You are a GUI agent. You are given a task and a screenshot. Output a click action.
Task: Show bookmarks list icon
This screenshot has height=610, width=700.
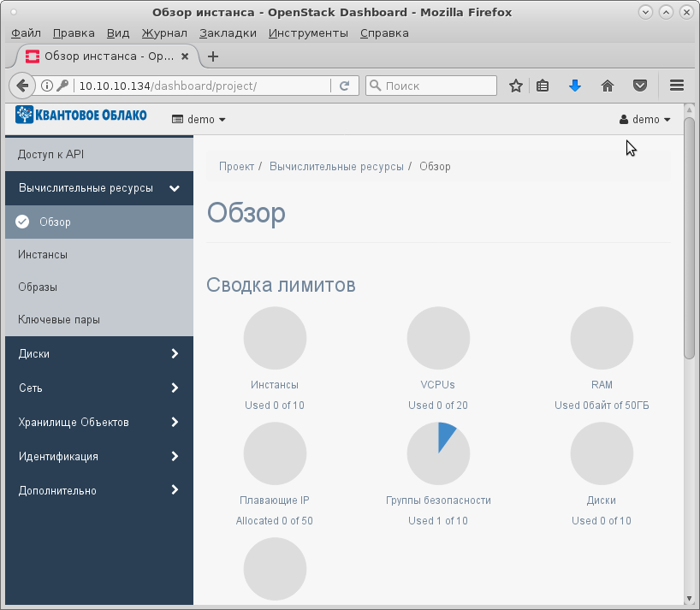coord(543,86)
